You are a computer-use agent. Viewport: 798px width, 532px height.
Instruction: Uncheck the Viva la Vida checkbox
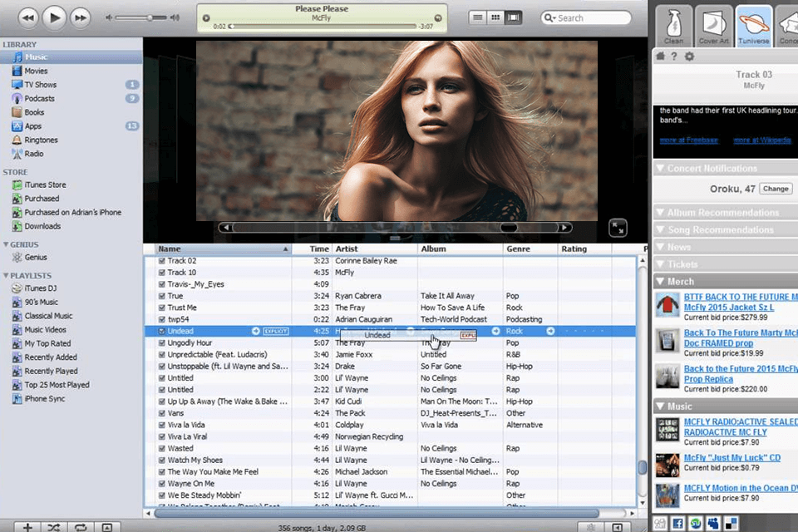click(162, 425)
